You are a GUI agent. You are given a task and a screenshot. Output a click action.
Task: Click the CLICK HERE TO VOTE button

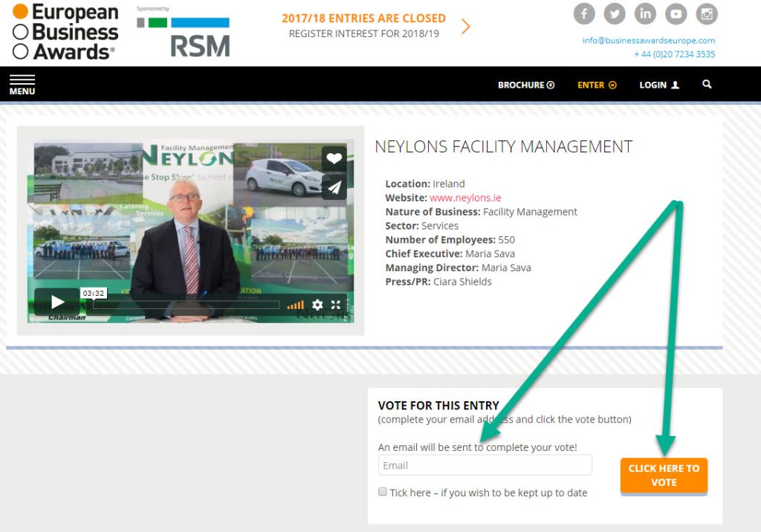664,476
